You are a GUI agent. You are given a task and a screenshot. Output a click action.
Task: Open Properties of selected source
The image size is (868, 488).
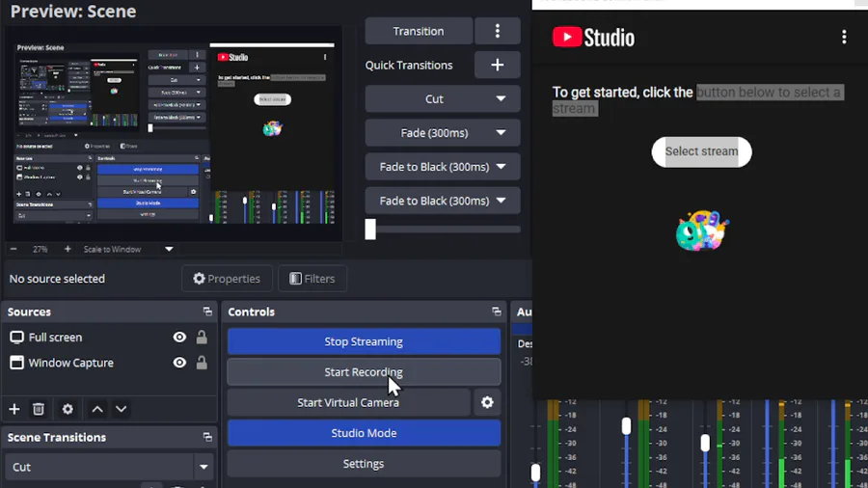click(227, 279)
